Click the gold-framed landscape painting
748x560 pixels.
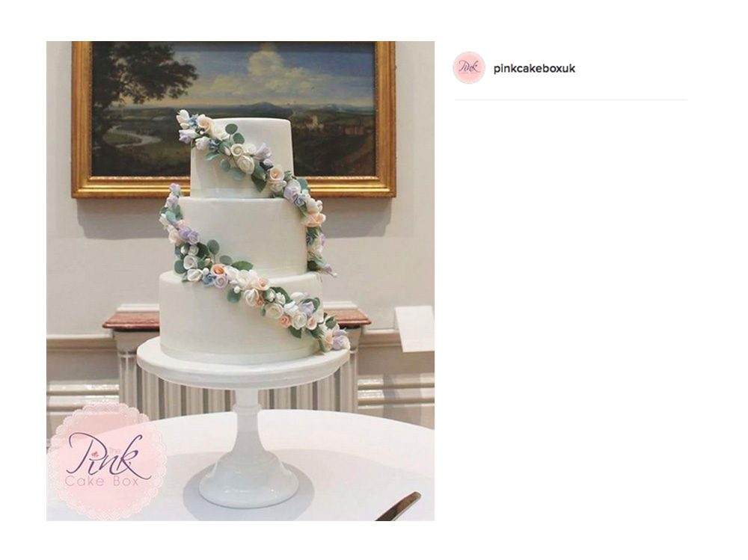click(233, 119)
